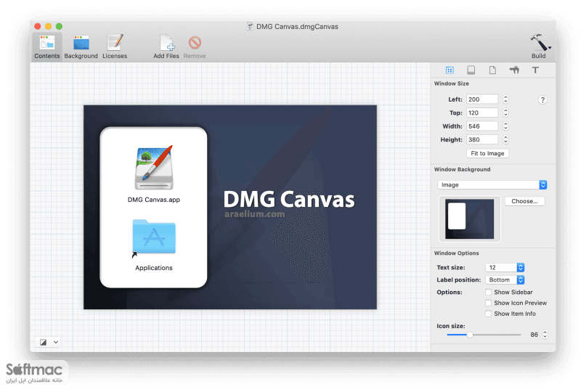This screenshot has height=392, width=586.
Task: Click the Fit to Image button
Action: [487, 153]
